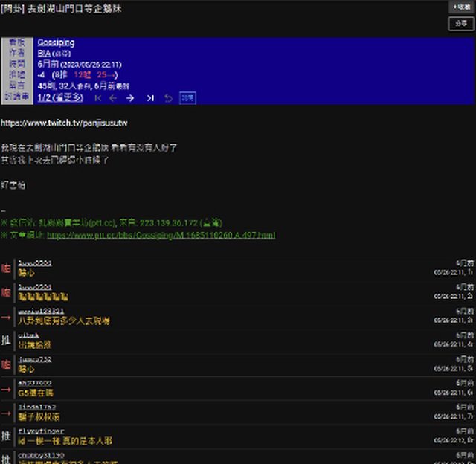Jump to last article in thread
The height and width of the screenshot is (464, 476).
tap(149, 97)
